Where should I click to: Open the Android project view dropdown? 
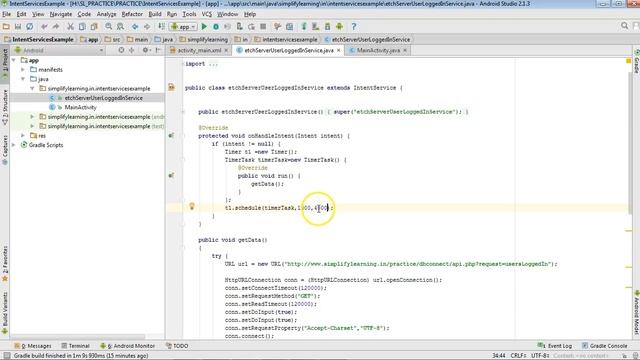[x=58, y=51]
